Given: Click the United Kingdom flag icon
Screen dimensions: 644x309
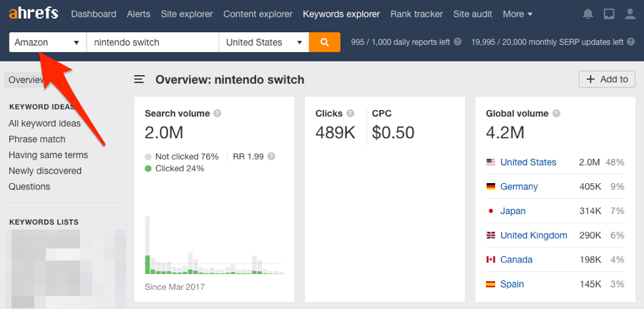Looking at the screenshot, I should coord(490,235).
